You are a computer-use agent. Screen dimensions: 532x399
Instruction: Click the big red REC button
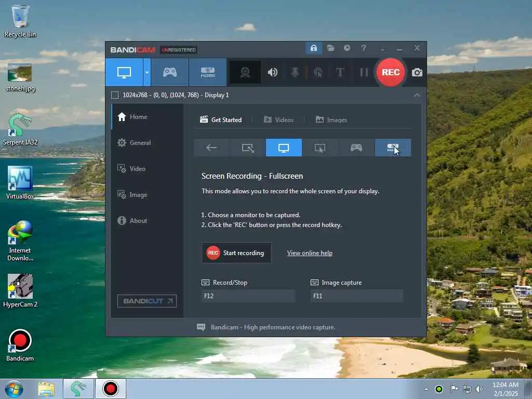pyautogui.click(x=391, y=72)
